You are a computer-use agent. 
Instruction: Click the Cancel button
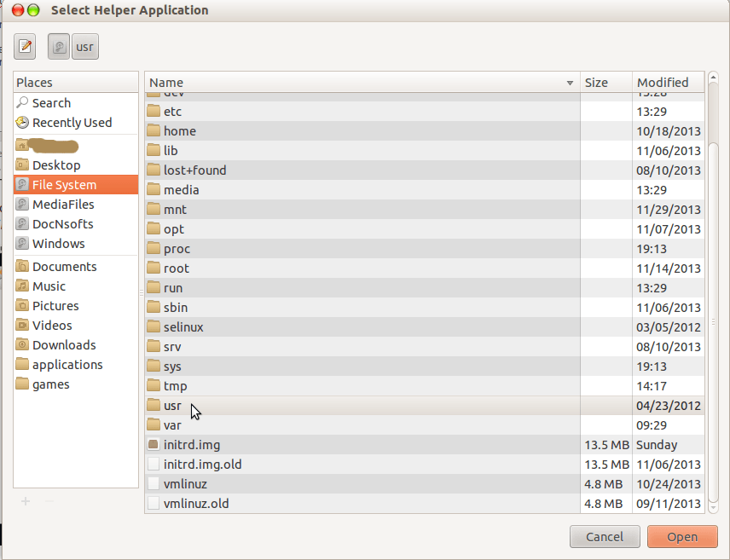605,537
